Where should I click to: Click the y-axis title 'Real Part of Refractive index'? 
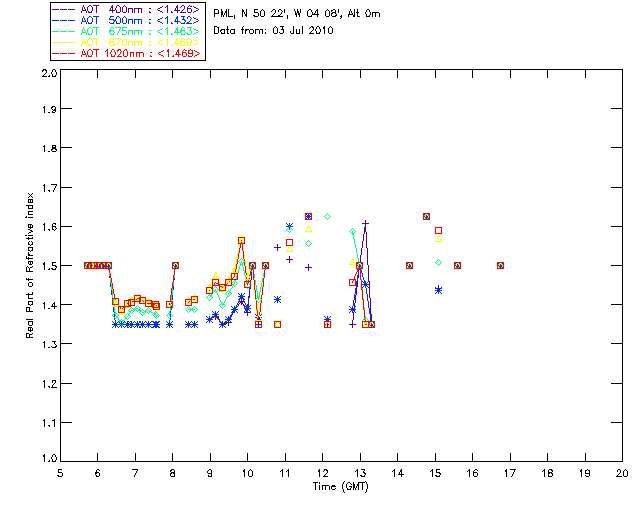pyautogui.click(x=29, y=265)
